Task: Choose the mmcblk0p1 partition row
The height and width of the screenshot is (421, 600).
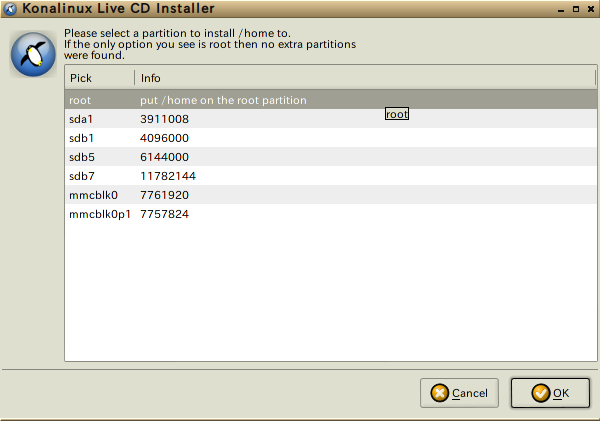Action: (331, 214)
